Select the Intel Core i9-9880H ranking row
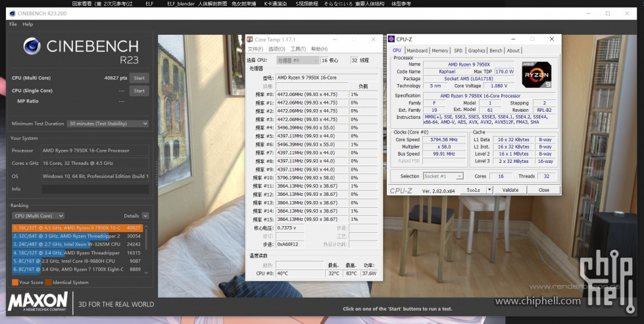The image size is (644, 324). 77,261
